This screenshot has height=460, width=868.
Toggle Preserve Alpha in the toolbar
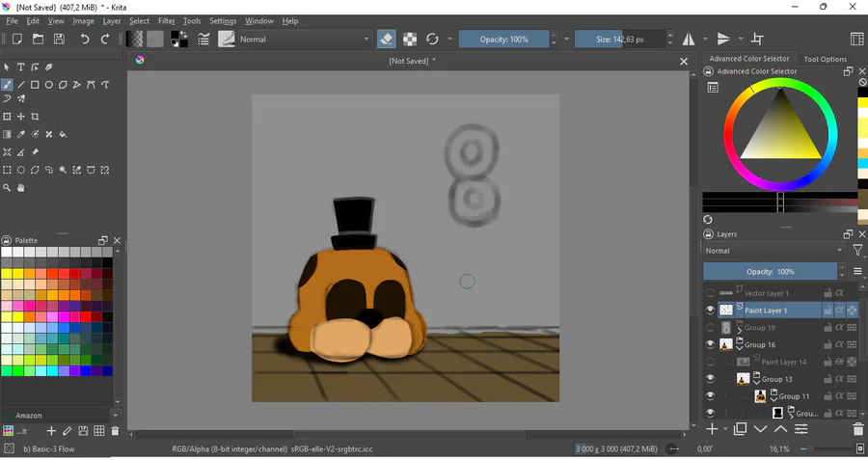point(410,40)
